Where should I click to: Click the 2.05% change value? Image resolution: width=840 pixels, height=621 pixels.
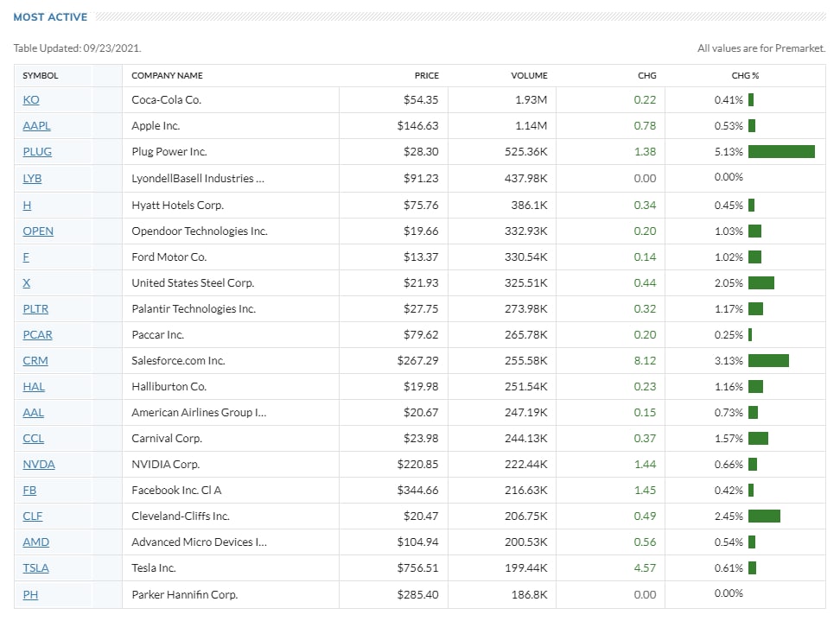[729, 282]
